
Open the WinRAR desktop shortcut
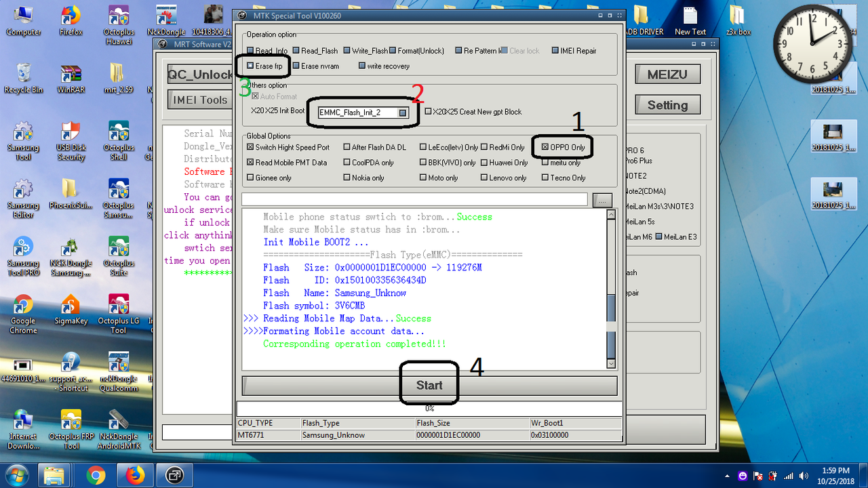(71, 78)
